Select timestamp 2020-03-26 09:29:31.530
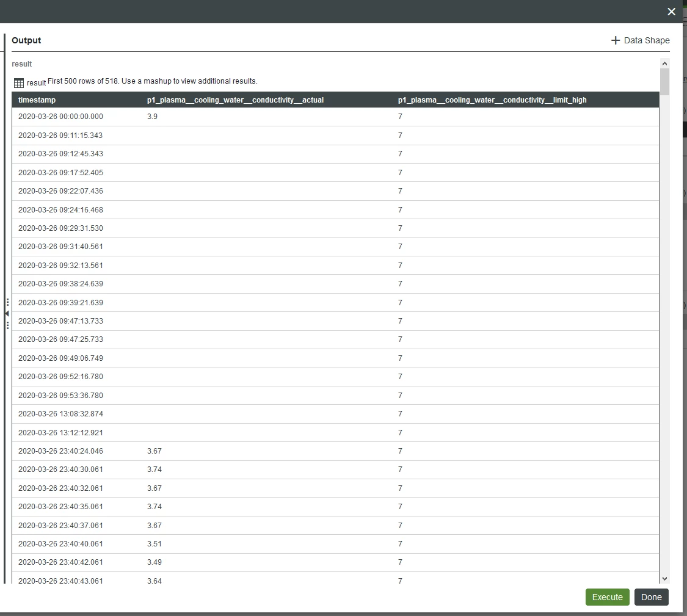The image size is (687, 616). [x=60, y=228]
